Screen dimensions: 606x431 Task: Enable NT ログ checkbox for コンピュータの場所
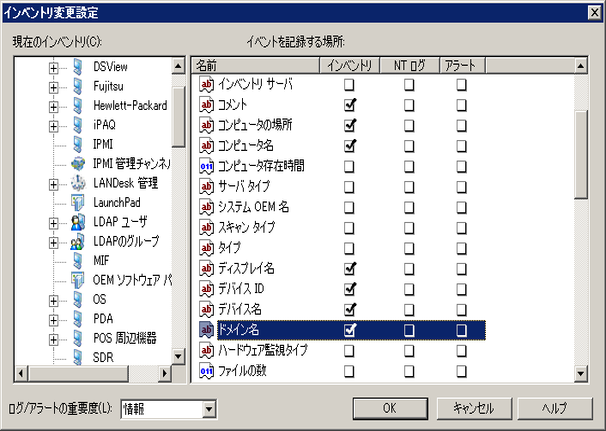click(409, 126)
